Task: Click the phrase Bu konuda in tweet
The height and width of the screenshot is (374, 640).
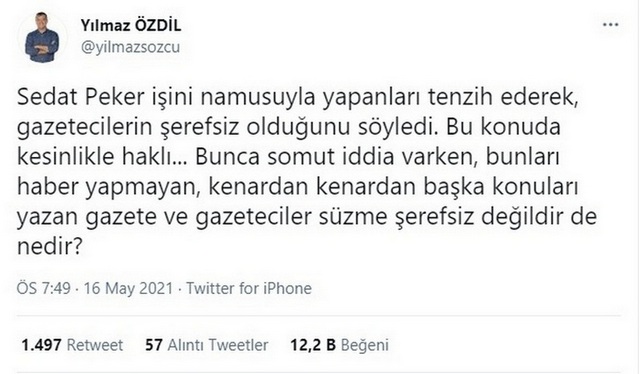Action: pos(503,127)
